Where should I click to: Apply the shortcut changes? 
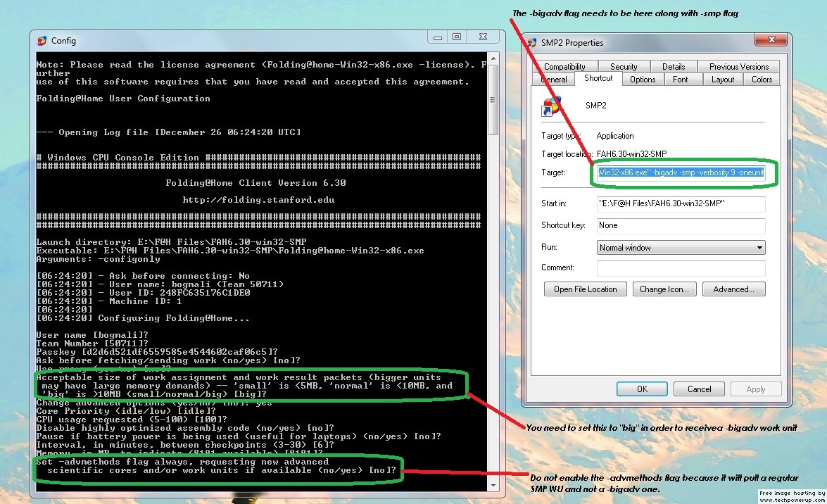(x=755, y=389)
